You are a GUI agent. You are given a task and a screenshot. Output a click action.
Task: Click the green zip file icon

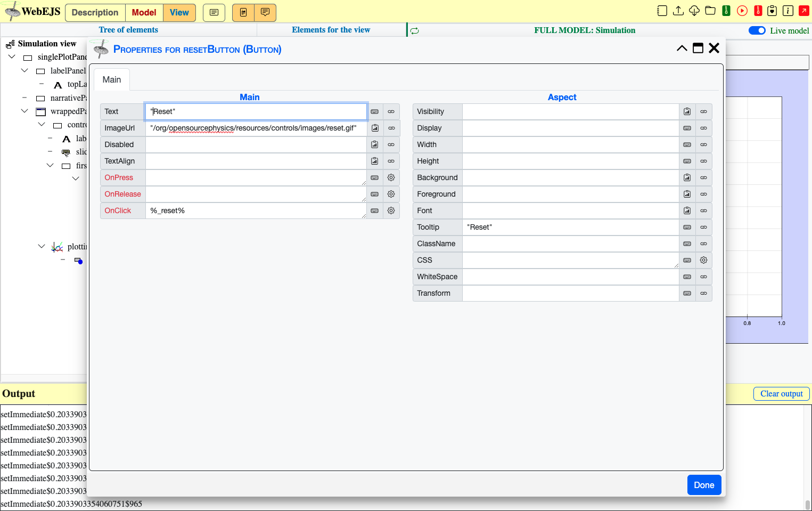(x=726, y=11)
